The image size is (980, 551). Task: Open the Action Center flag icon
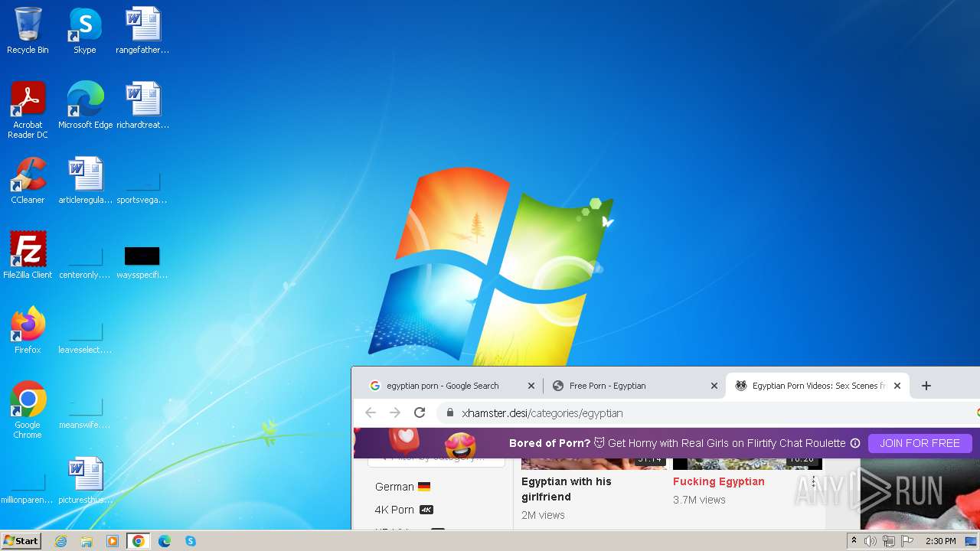tap(907, 541)
